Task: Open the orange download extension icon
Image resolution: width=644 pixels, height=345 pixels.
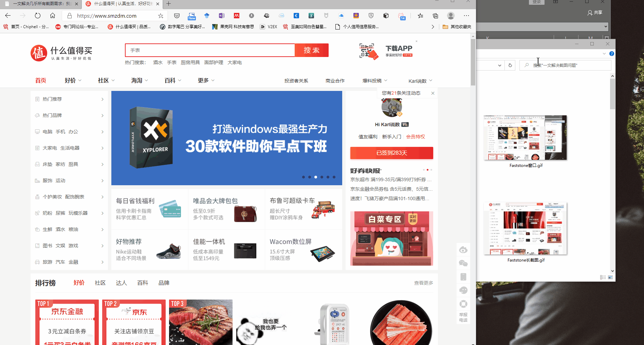Action: pyautogui.click(x=356, y=16)
